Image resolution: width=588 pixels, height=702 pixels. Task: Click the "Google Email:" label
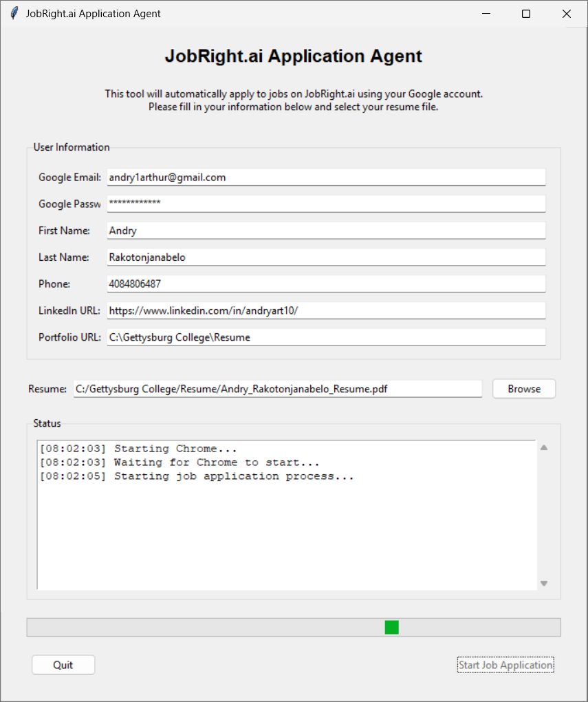point(70,178)
